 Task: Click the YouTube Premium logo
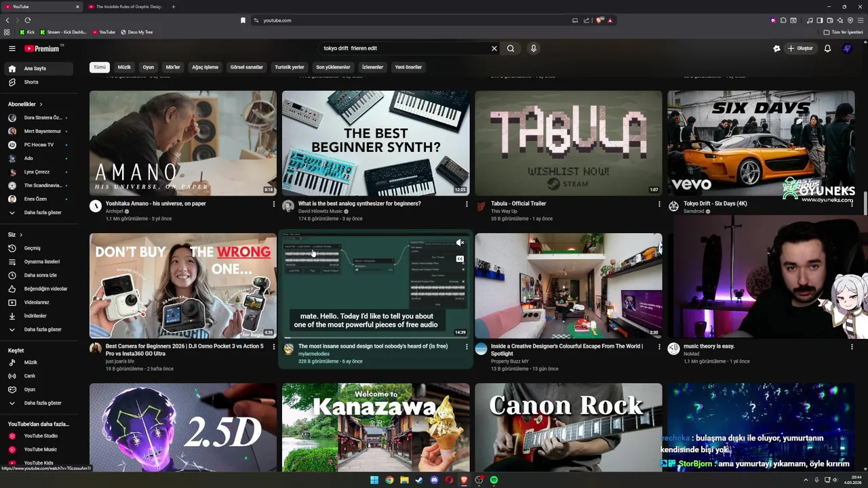coord(43,48)
